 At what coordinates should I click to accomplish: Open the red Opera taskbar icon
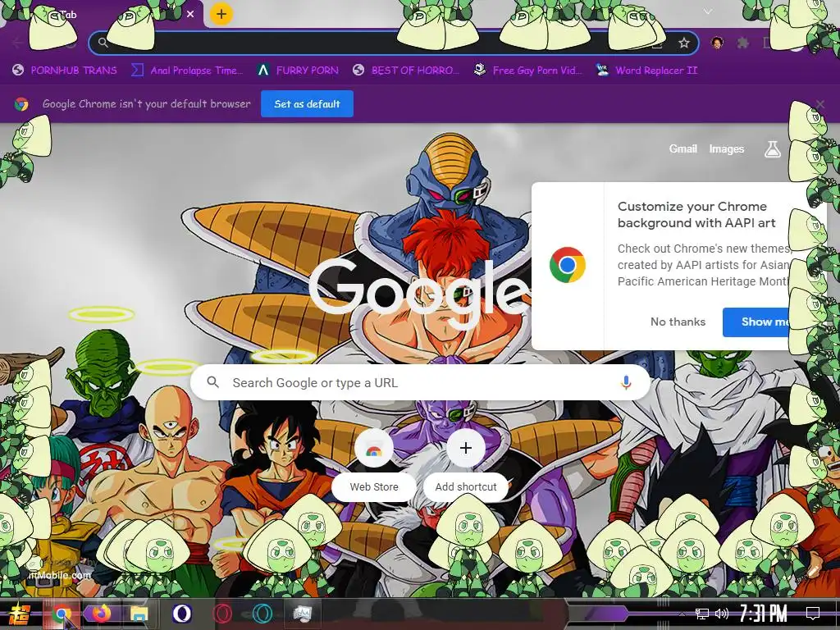(x=221, y=614)
